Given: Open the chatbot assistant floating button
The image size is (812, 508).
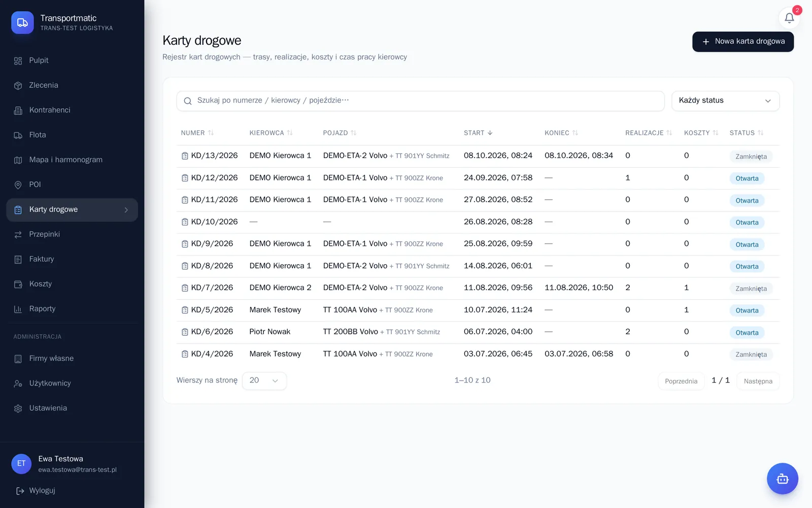Looking at the screenshot, I should 782,479.
